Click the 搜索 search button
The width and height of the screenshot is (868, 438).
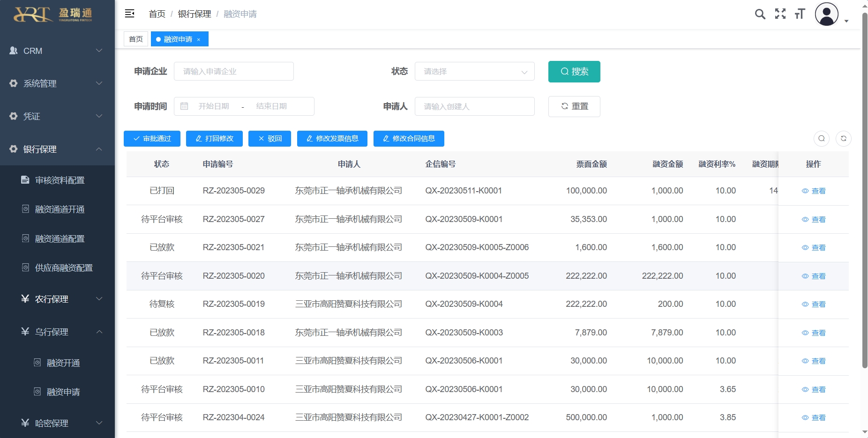(574, 72)
